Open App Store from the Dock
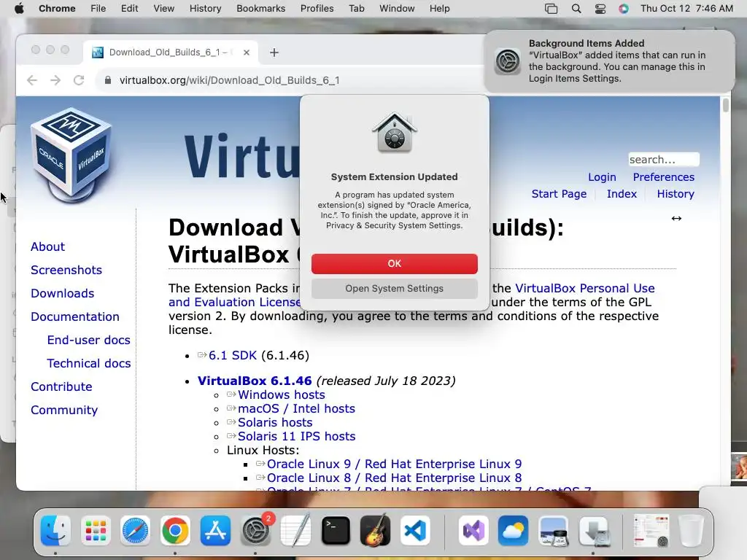The height and width of the screenshot is (560, 747). click(215, 530)
